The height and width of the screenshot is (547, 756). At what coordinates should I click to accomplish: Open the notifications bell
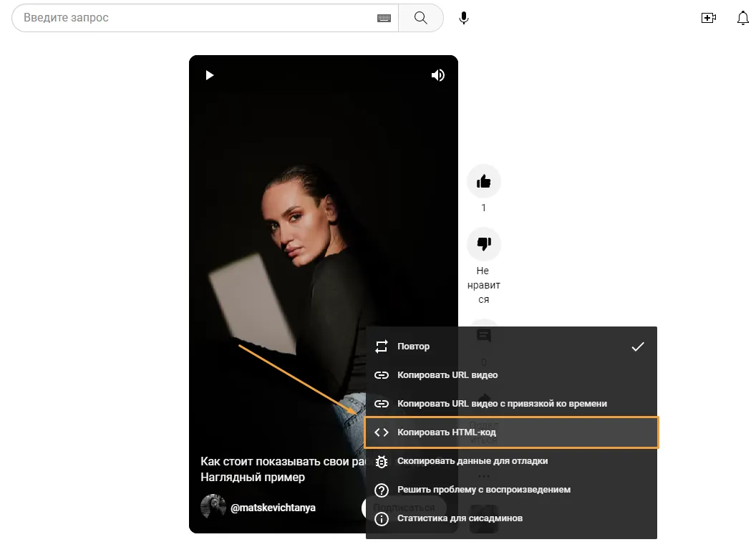click(743, 18)
